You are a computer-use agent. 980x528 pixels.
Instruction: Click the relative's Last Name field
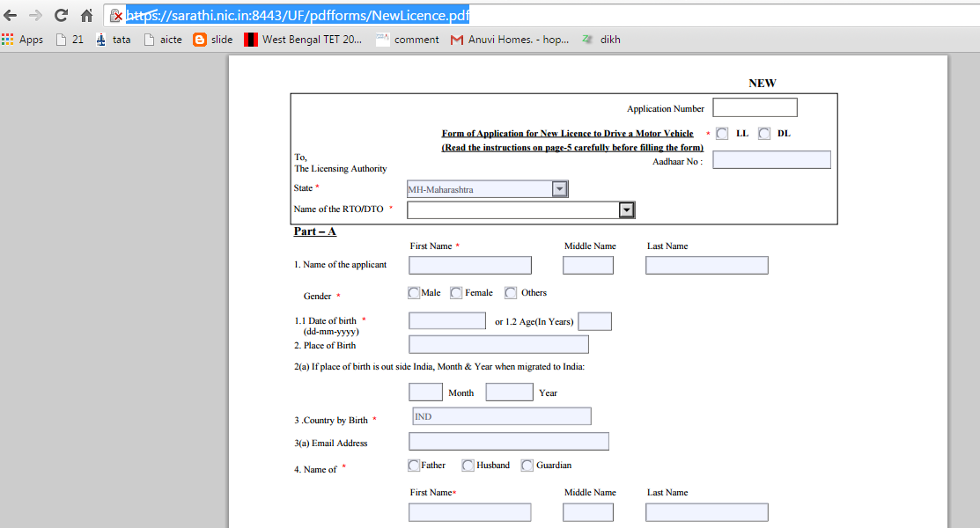click(707, 512)
